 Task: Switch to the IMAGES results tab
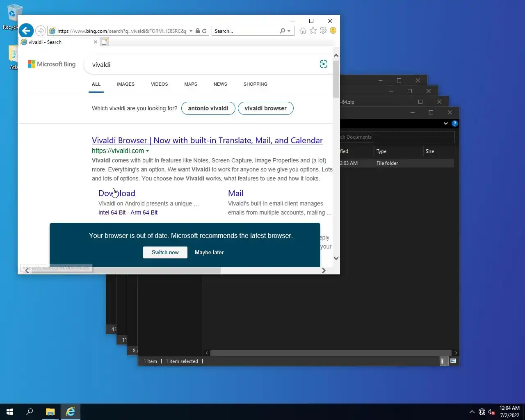[126, 84]
